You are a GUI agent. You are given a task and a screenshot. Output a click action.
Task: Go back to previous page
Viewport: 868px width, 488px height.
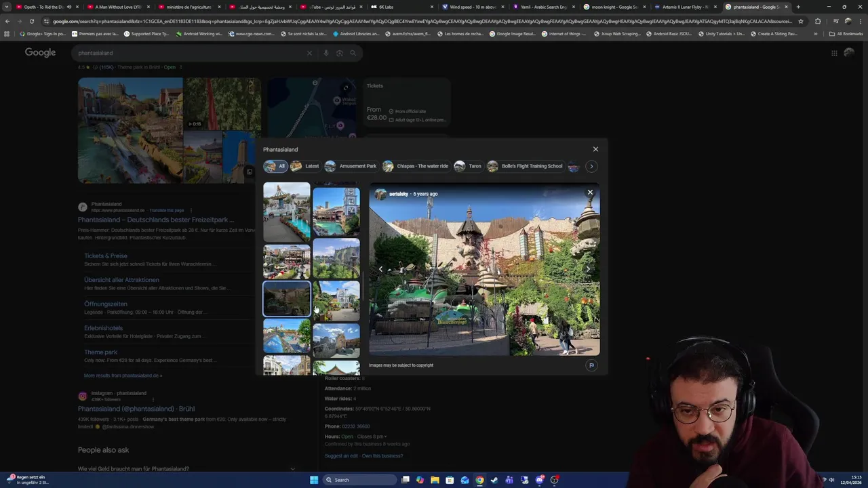click(x=7, y=21)
